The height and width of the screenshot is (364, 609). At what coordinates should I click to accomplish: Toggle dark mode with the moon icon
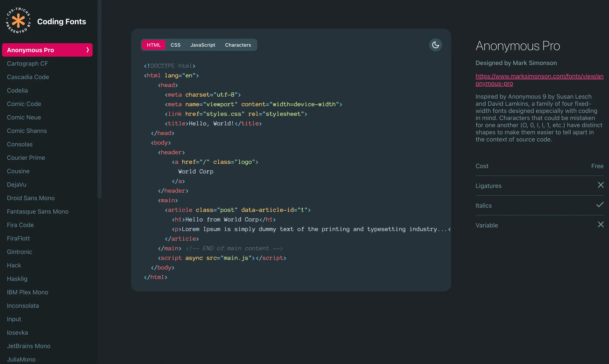click(x=435, y=45)
